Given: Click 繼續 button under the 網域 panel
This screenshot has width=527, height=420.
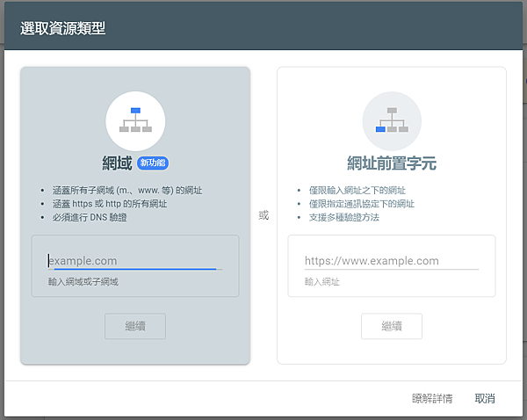Looking at the screenshot, I should pos(135,326).
